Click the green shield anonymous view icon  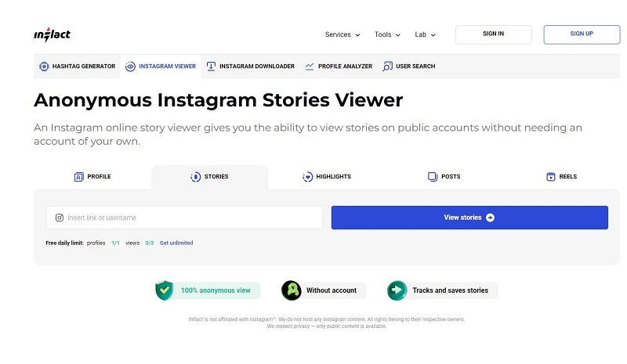[x=164, y=290]
